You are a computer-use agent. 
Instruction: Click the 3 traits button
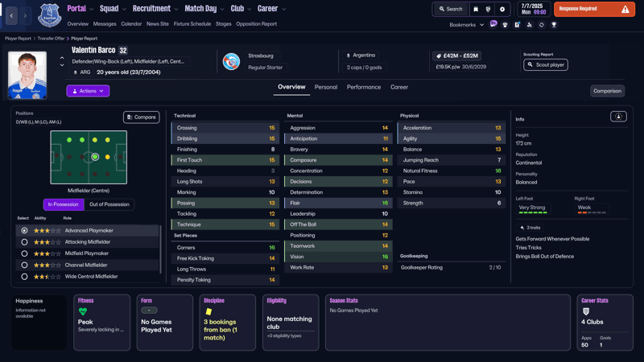[x=530, y=228]
